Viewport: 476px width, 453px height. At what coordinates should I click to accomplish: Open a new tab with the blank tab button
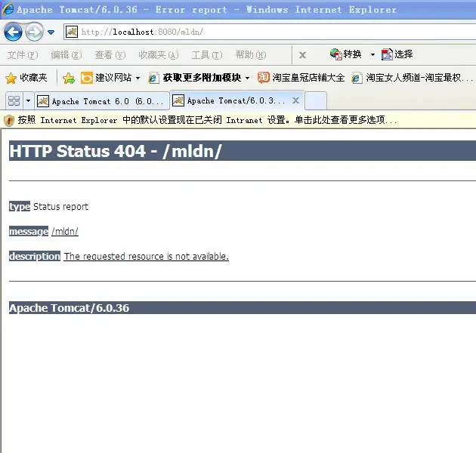316,100
